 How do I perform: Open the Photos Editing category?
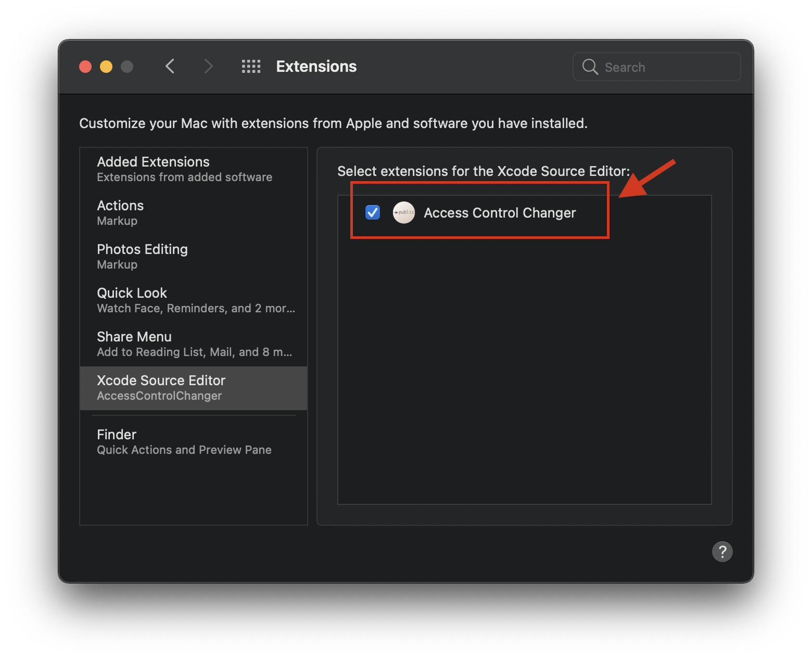tap(194, 257)
